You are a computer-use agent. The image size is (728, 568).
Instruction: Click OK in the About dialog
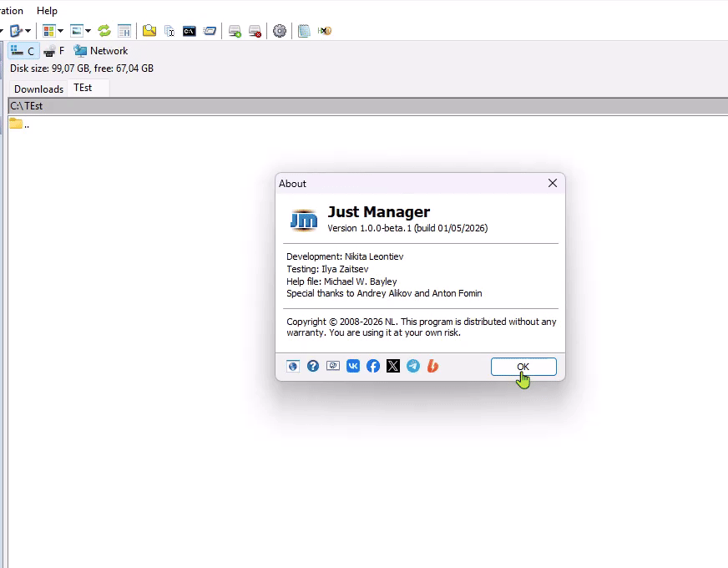click(x=523, y=367)
